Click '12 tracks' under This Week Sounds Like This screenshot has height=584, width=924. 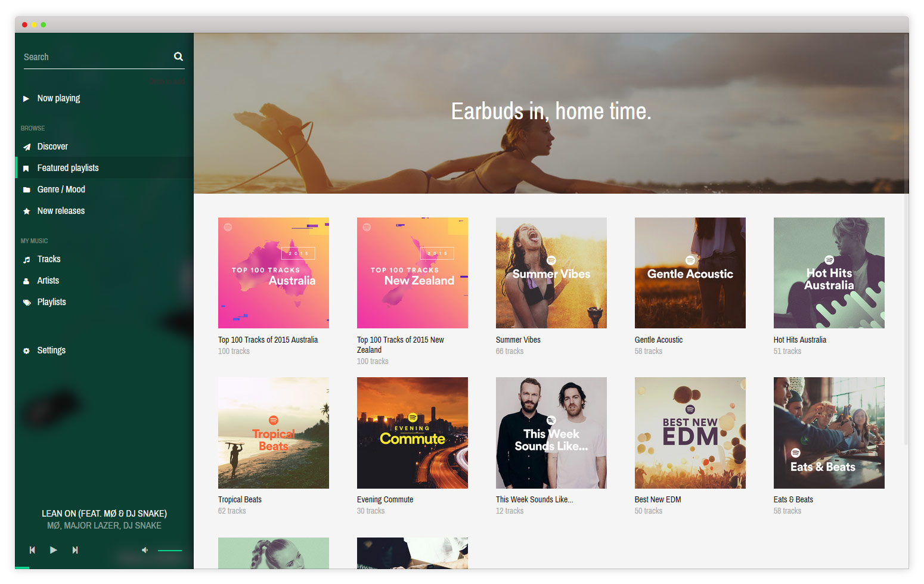click(510, 511)
